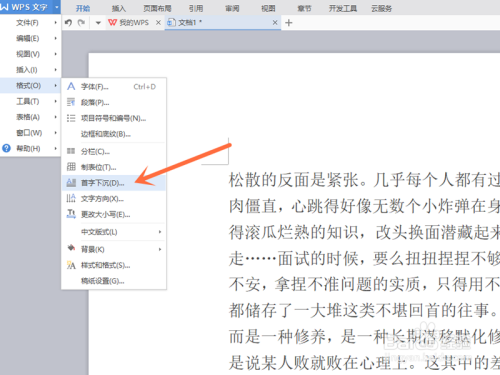
Task: Click the bullet list icon
Action: [71, 118]
